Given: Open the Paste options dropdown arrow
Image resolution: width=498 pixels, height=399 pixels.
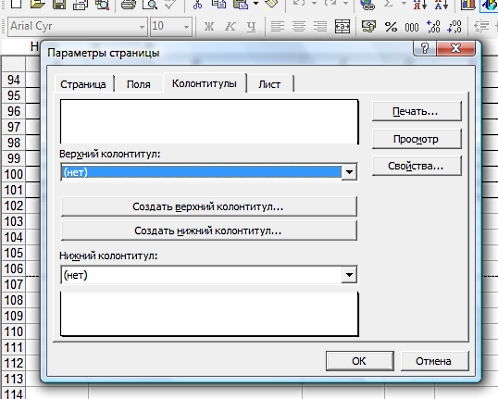Looking at the screenshot, I should point(256,3).
